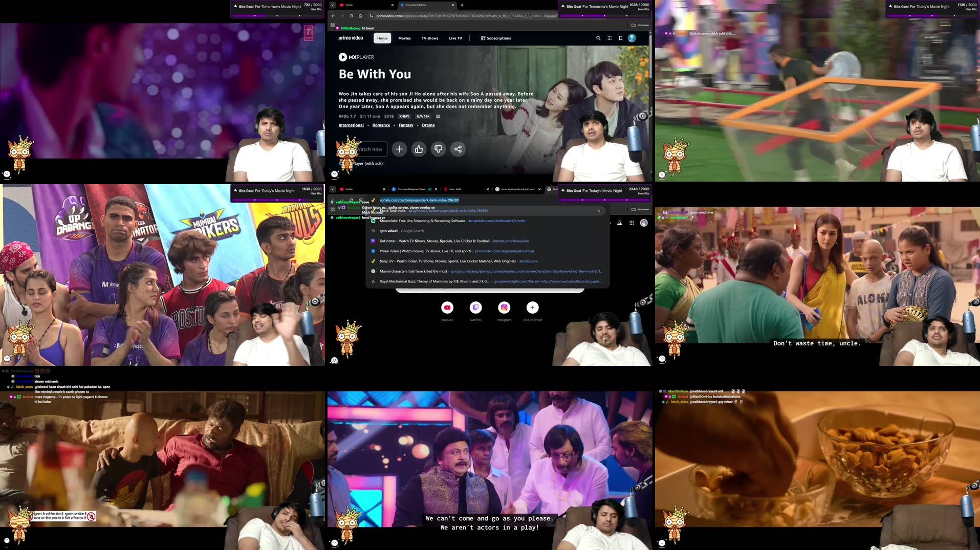The image size is (980, 550).
Task: Open Google account avatar on new tab page
Action: (644, 223)
